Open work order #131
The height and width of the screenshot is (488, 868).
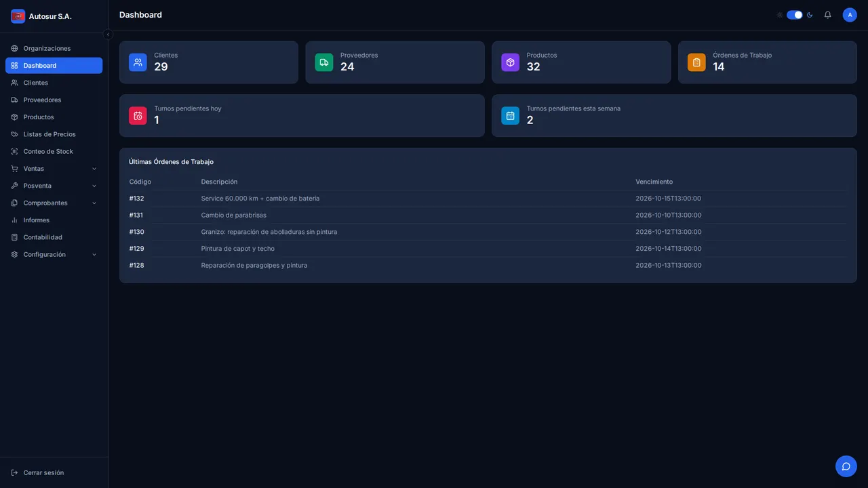tap(136, 216)
